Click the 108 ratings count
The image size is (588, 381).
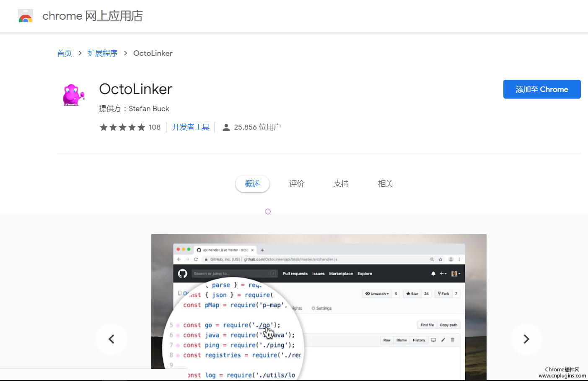coord(155,127)
